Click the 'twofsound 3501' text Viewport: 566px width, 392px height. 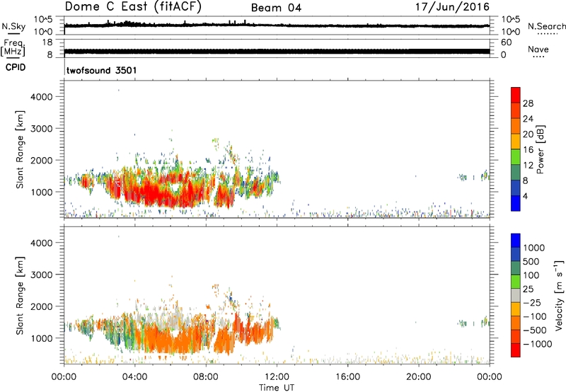point(101,70)
